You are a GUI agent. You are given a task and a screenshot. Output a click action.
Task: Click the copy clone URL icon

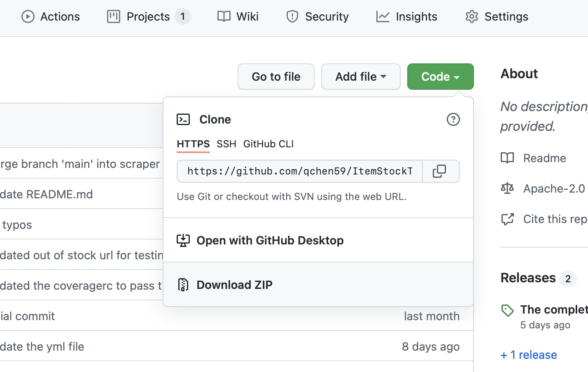click(x=441, y=171)
